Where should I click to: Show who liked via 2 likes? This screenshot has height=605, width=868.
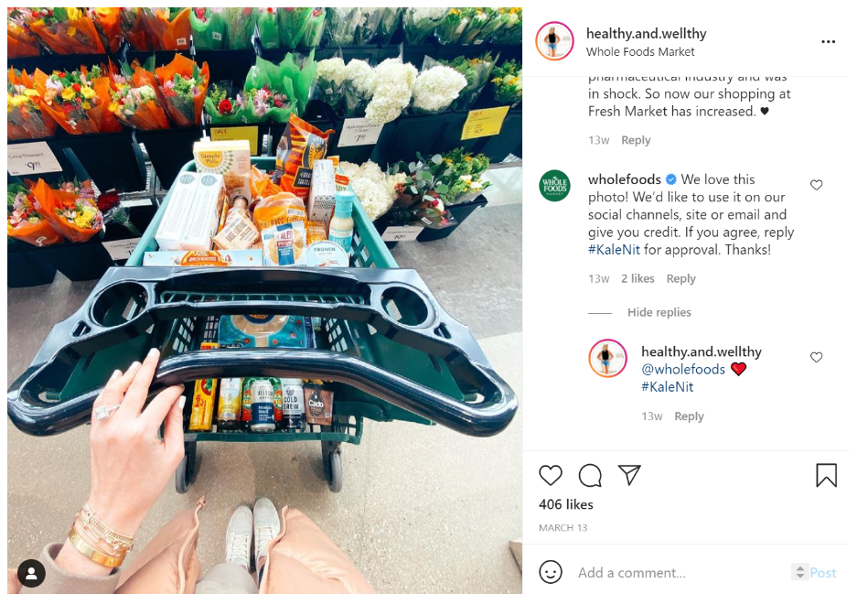coord(638,278)
